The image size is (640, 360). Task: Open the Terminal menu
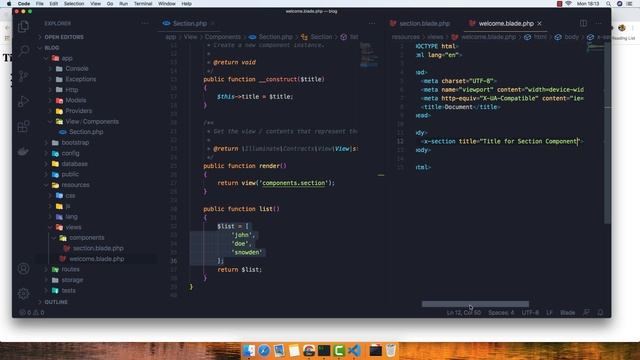click(x=143, y=4)
